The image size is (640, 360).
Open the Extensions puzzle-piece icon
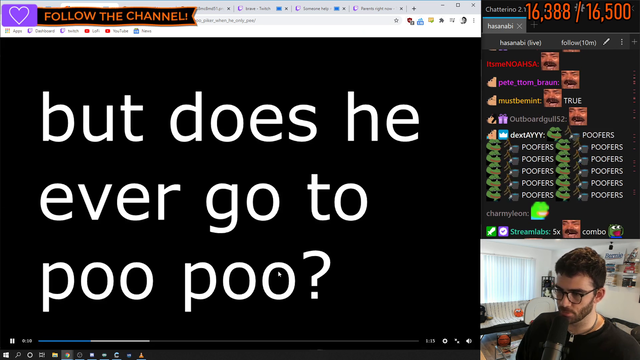(x=442, y=20)
